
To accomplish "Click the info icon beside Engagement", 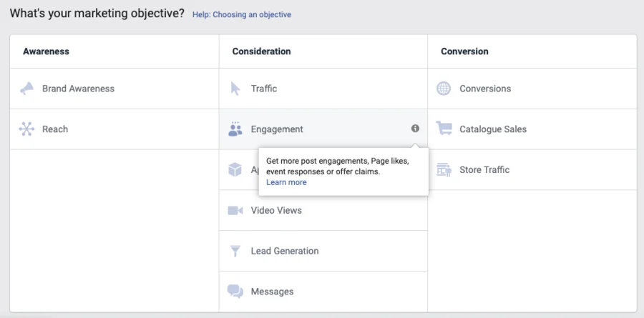I will tap(415, 129).
